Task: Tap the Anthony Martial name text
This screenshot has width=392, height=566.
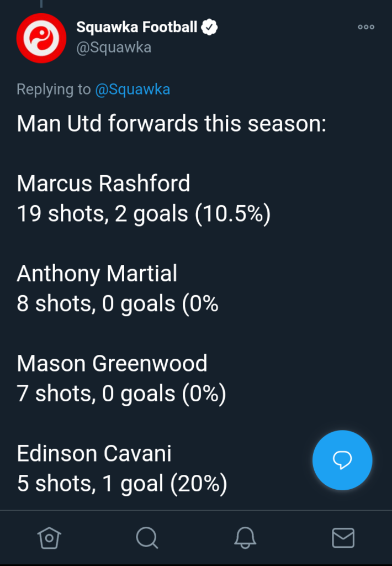Action: [97, 274]
